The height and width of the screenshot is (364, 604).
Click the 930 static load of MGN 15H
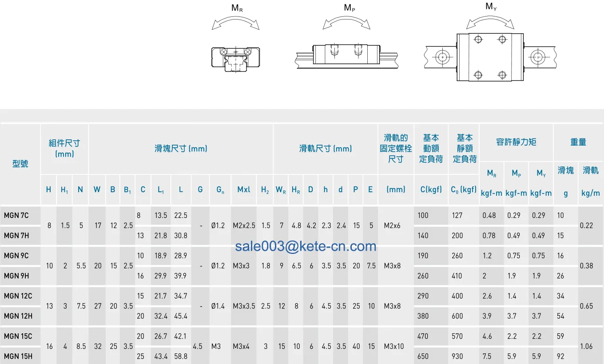(x=457, y=356)
